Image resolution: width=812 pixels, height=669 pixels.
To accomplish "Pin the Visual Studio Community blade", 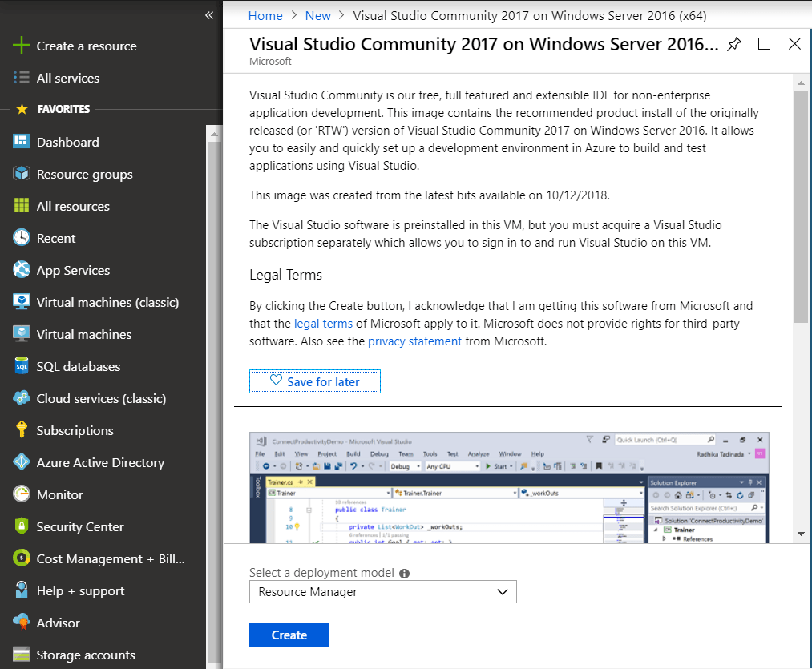I will (733, 45).
